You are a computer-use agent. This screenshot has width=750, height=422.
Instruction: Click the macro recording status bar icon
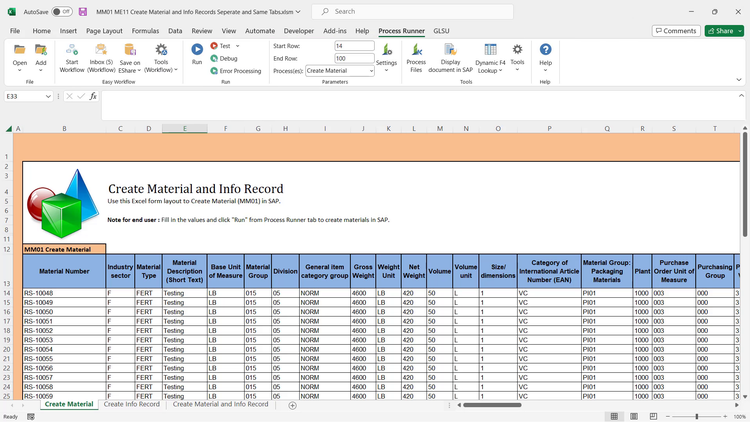(x=31, y=417)
